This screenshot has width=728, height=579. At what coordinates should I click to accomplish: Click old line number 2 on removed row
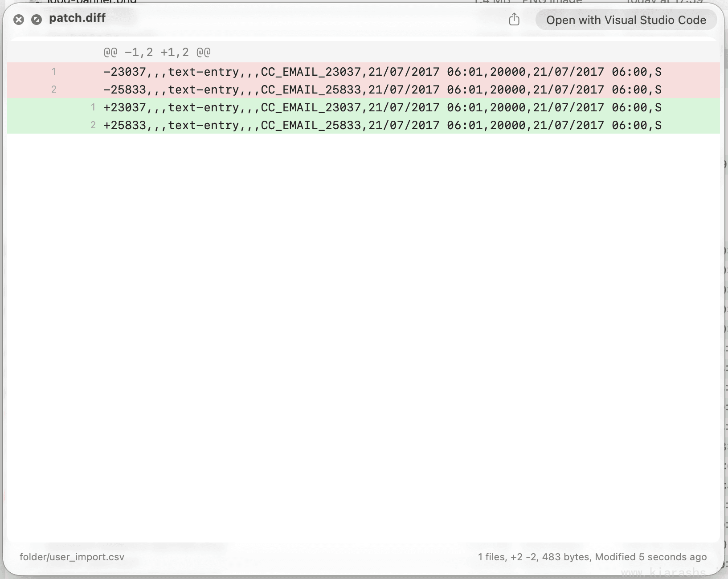click(x=54, y=89)
